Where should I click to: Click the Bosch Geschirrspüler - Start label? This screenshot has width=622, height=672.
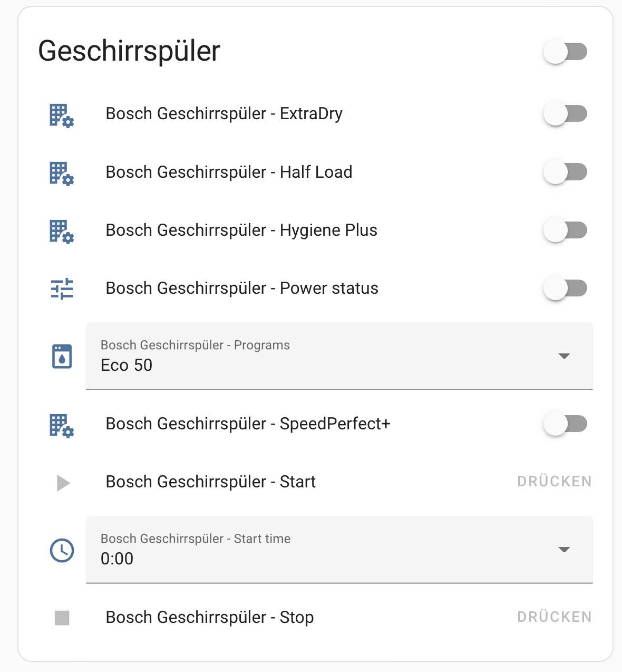click(x=210, y=482)
